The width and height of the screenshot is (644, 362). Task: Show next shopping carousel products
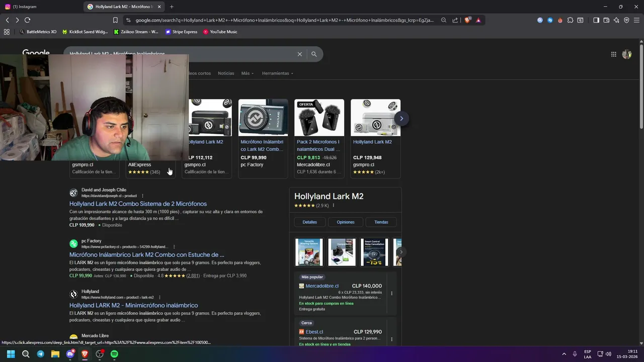[x=401, y=119]
